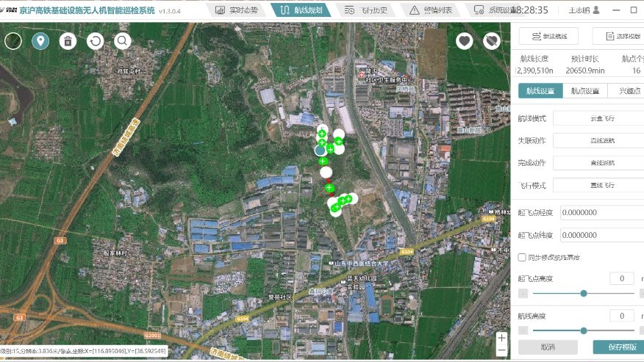This screenshot has height=362, width=644.
Task: Click the 起飞点经度 input field
Action: point(601,213)
